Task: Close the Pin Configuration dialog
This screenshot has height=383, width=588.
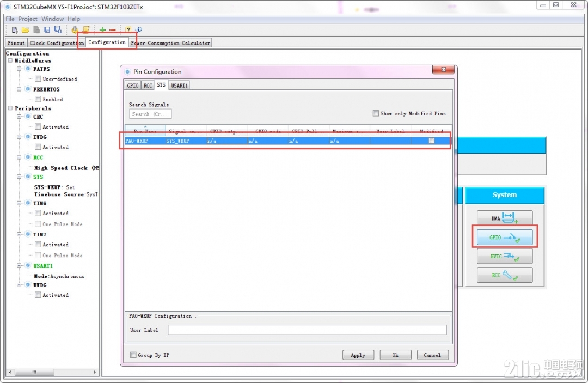Action: pos(443,69)
